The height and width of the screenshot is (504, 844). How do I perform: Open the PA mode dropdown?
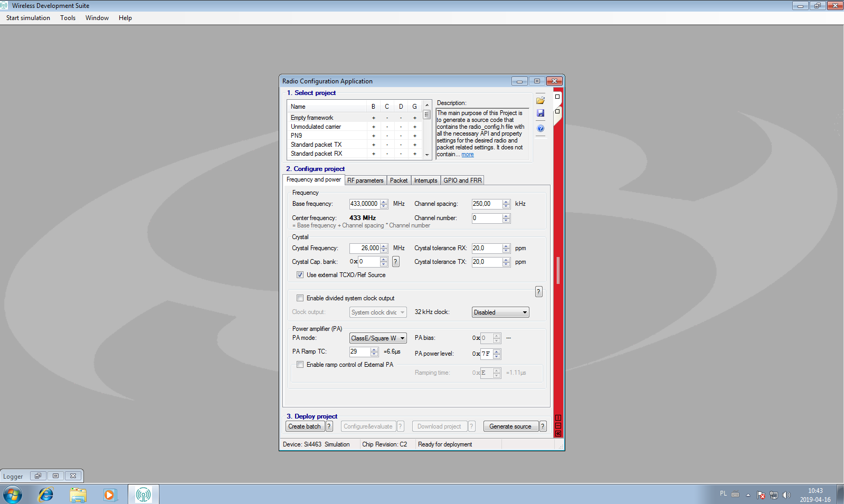[378, 338]
